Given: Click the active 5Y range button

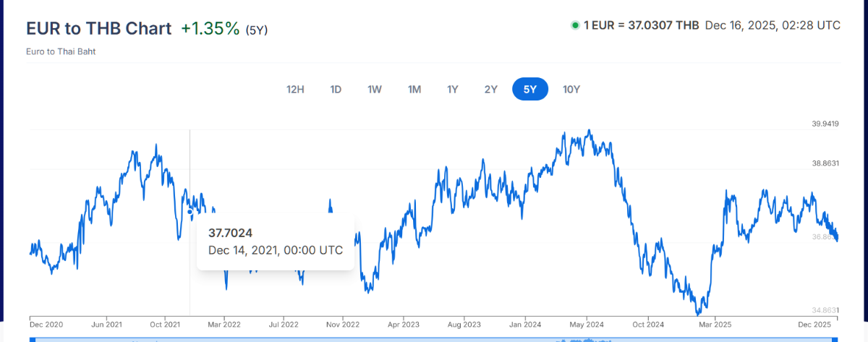Looking at the screenshot, I should [x=530, y=90].
